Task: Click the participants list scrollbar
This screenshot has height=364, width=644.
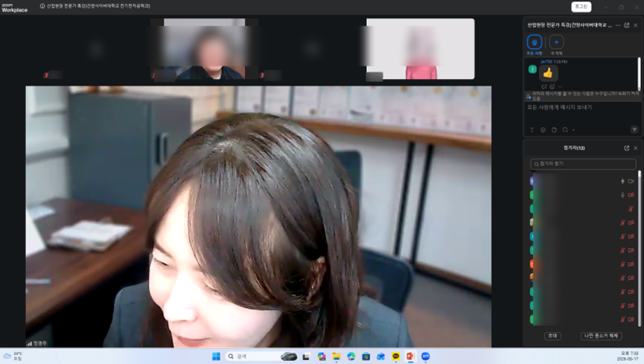Action: pyautogui.click(x=640, y=248)
